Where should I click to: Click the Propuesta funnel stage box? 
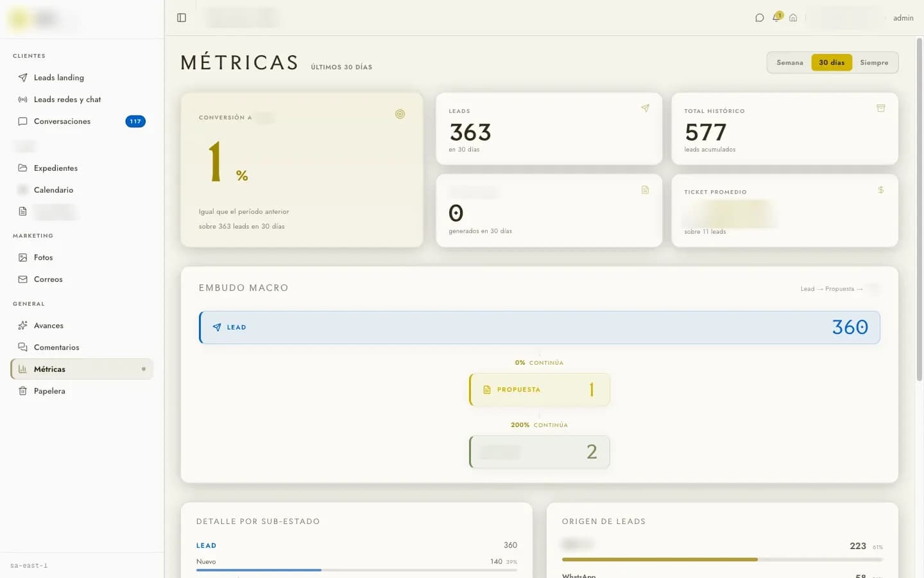pyautogui.click(x=539, y=390)
